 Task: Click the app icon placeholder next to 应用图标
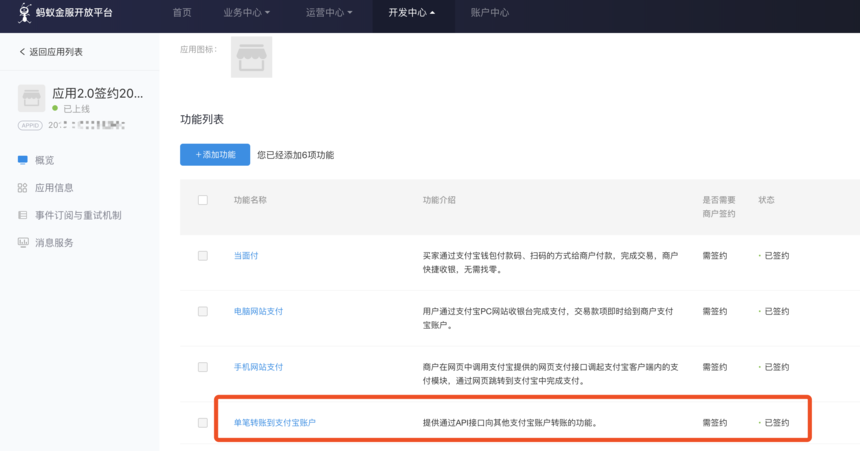(x=251, y=57)
